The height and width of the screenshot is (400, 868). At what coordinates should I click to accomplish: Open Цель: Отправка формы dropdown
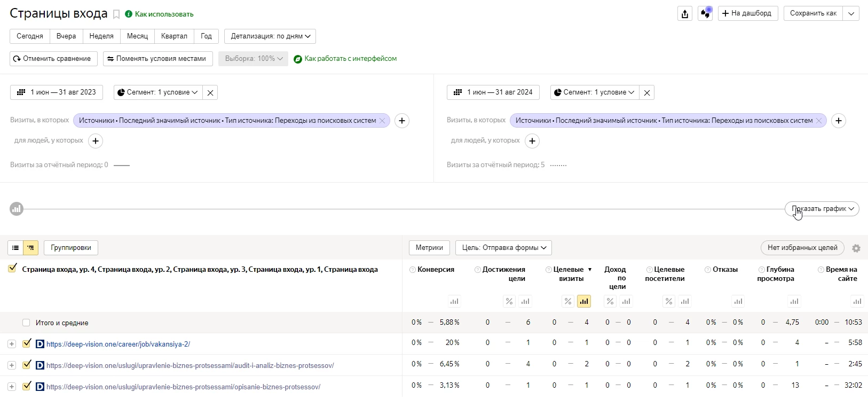[x=503, y=248]
